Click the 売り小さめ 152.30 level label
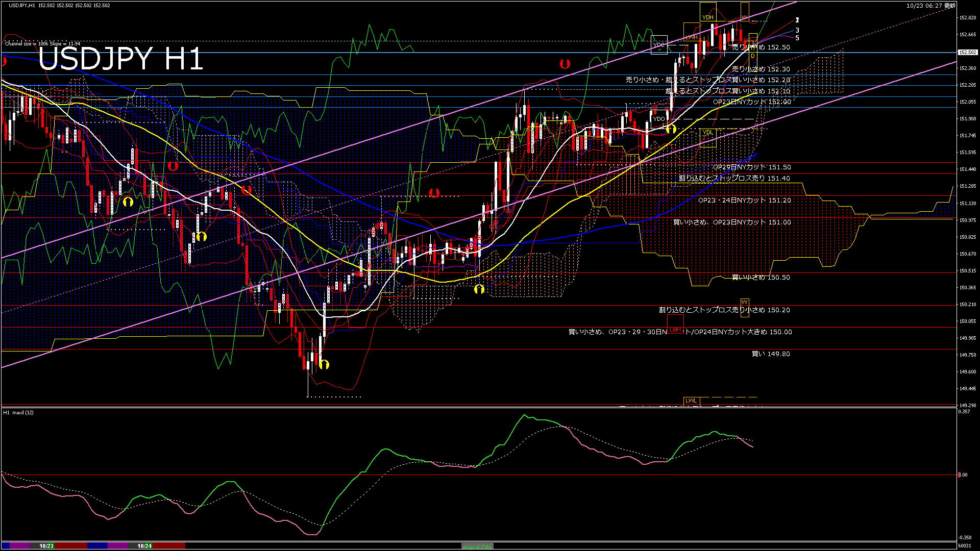 761,69
